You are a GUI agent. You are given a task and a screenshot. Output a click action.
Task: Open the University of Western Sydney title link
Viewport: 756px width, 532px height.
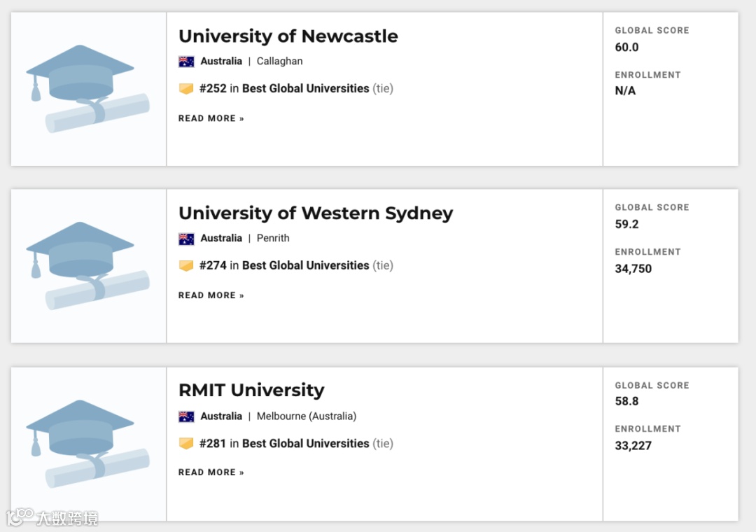coord(316,213)
